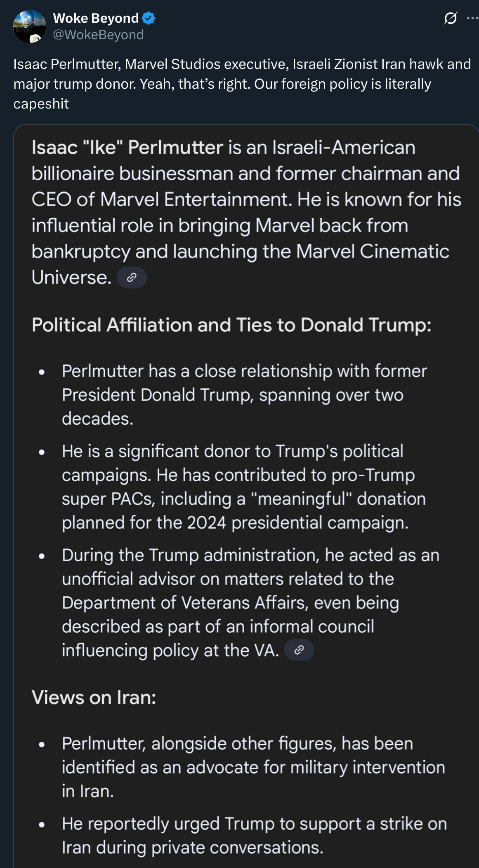479x868 pixels.
Task: Open the embedded screenshot image in the tweet
Action: click(246, 496)
